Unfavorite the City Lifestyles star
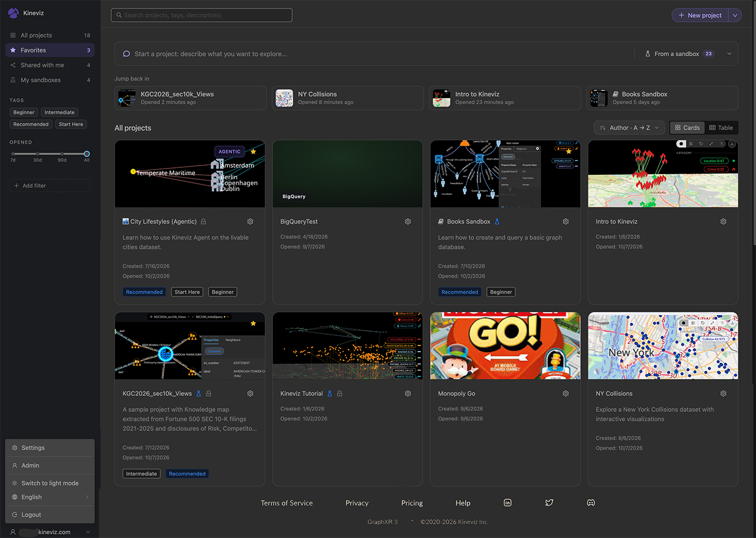The image size is (756, 538). coord(253,152)
